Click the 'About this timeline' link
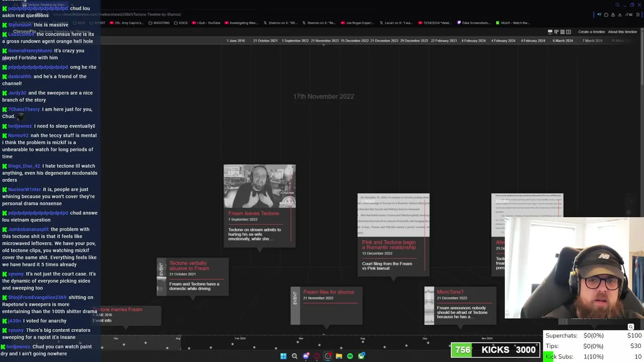The width and height of the screenshot is (644, 362). coord(622,32)
